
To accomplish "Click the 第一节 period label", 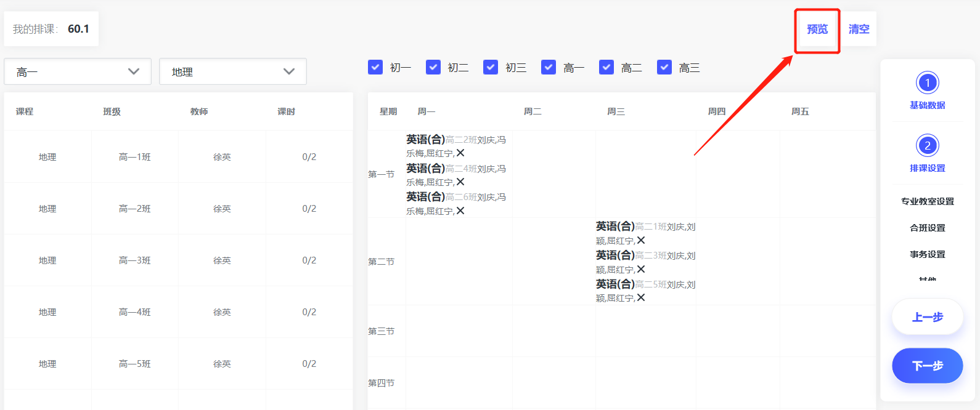I will click(382, 174).
